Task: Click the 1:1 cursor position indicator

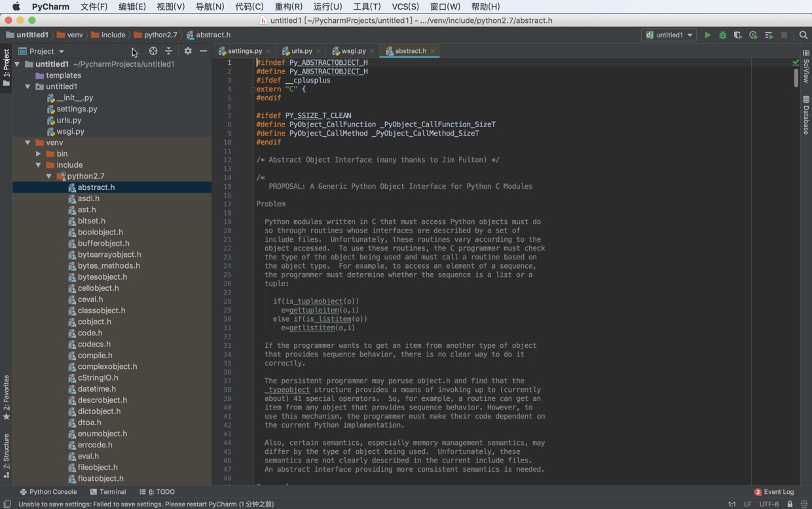Action: (731, 504)
